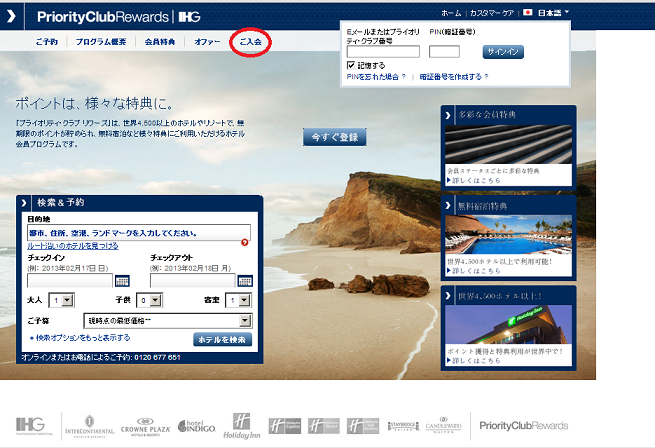655x448 pixels.
Task: Toggle the 記憶する checkbox
Action: pyautogui.click(x=351, y=65)
